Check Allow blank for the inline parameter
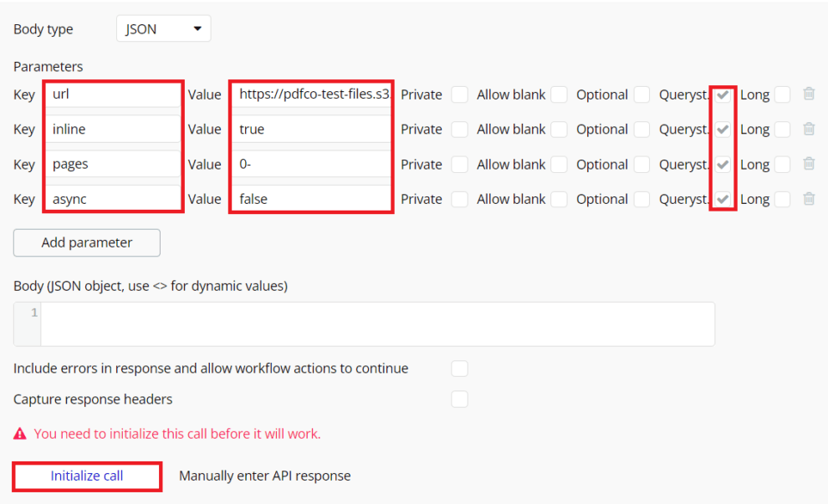828x504 pixels. (557, 129)
